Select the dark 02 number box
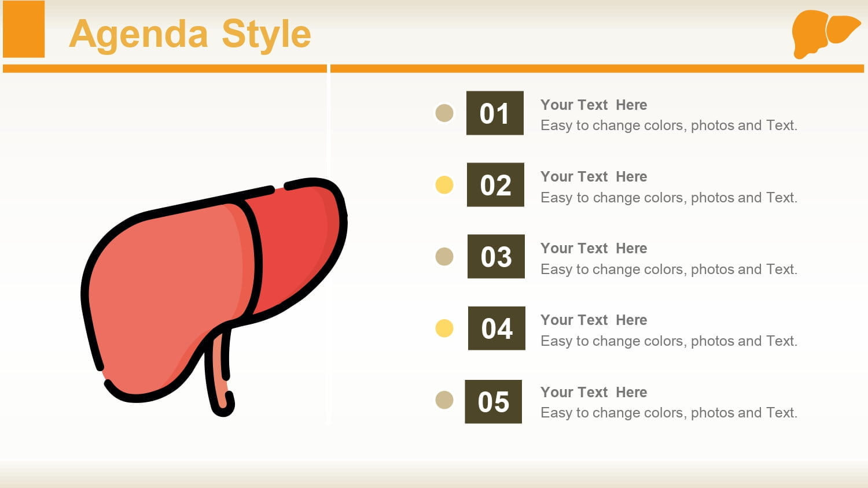The height and width of the screenshot is (488, 868). (495, 184)
